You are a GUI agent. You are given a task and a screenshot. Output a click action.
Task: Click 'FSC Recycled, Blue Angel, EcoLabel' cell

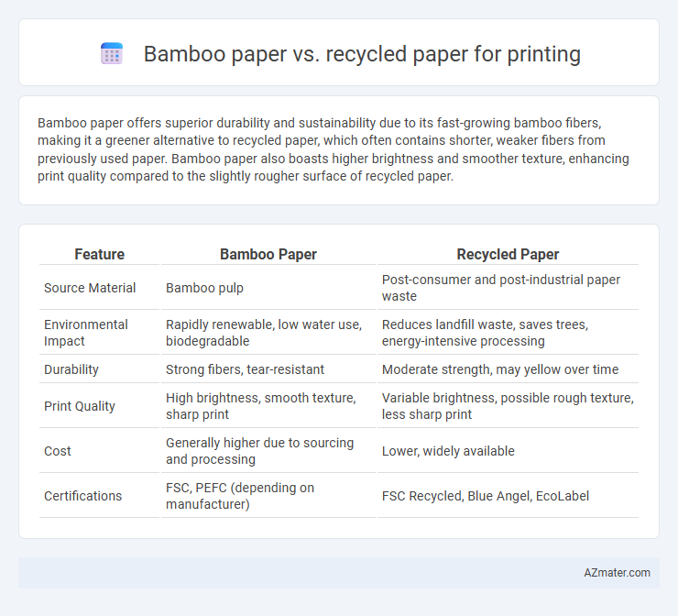(486, 496)
